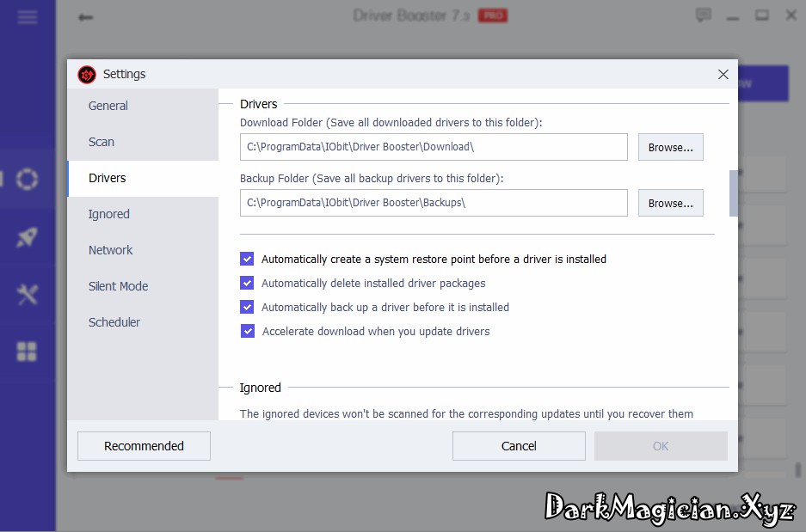Open the Boost rocket icon in the sidebar

pyautogui.click(x=27, y=237)
